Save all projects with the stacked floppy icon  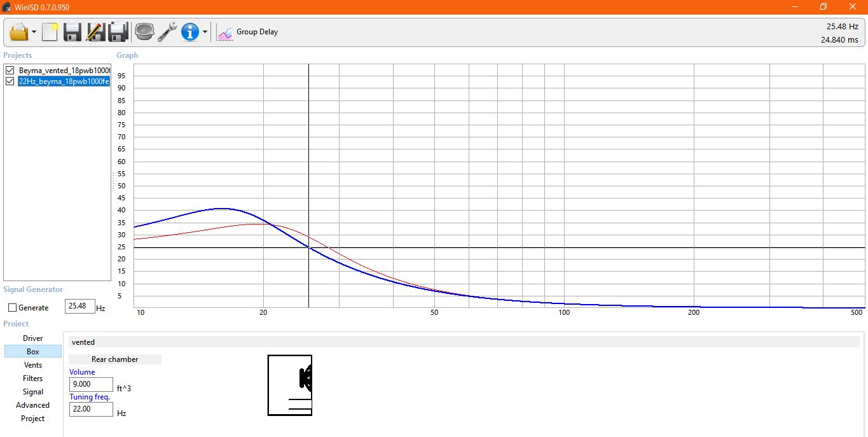coord(119,32)
